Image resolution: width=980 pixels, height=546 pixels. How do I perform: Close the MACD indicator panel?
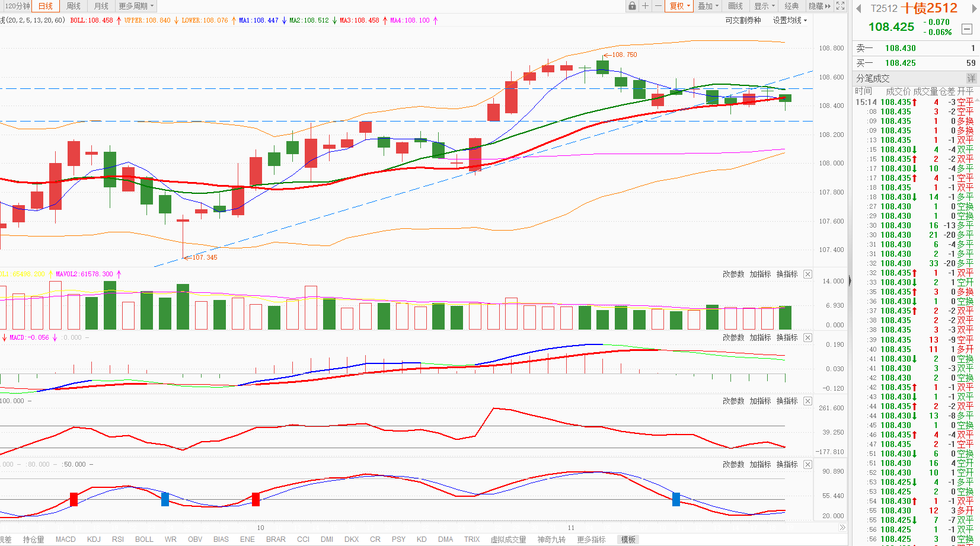tap(807, 338)
